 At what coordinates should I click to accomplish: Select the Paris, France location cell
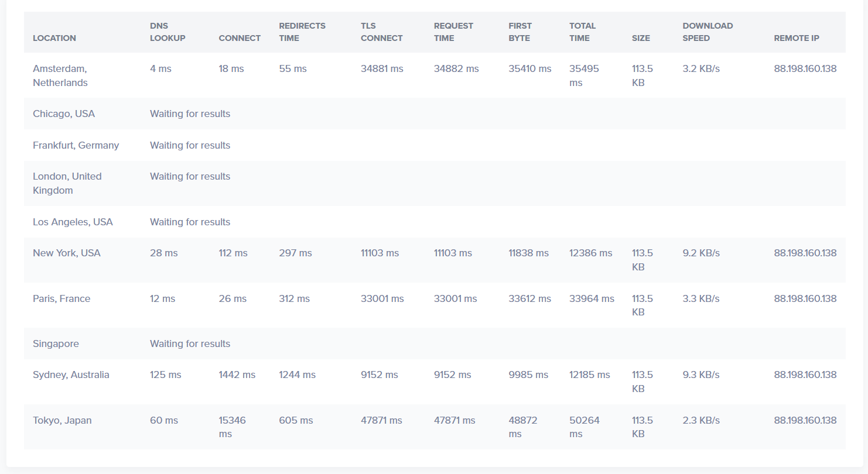[x=61, y=298]
